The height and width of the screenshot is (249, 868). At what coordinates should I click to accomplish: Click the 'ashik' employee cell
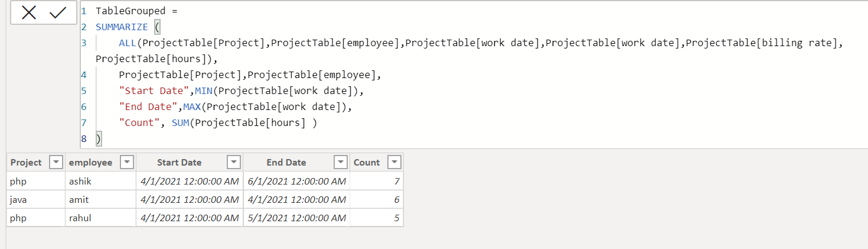(x=100, y=181)
